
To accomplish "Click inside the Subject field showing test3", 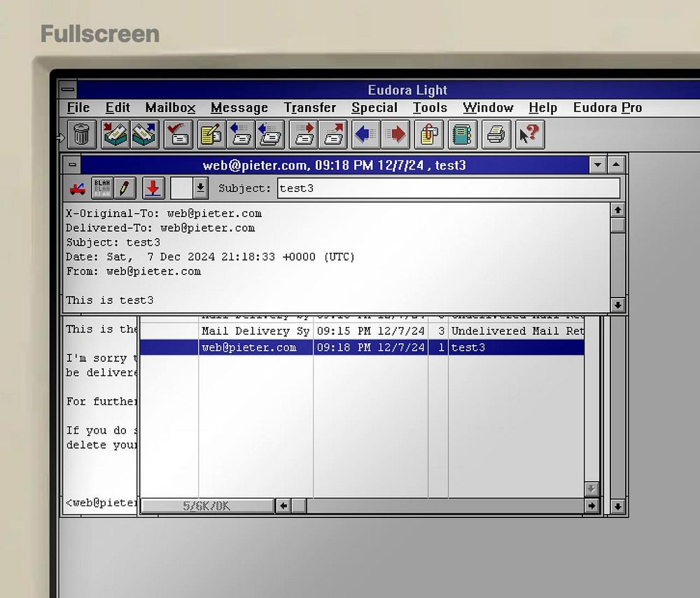I will (449, 188).
